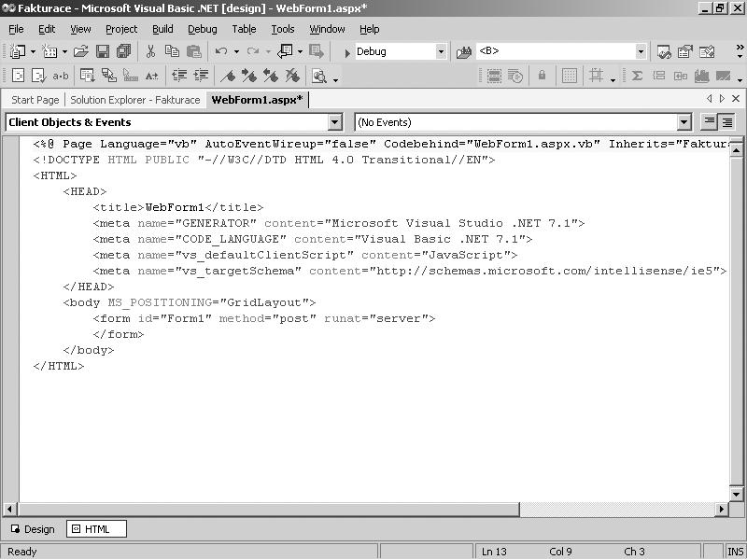Open the File menu

pos(16,29)
